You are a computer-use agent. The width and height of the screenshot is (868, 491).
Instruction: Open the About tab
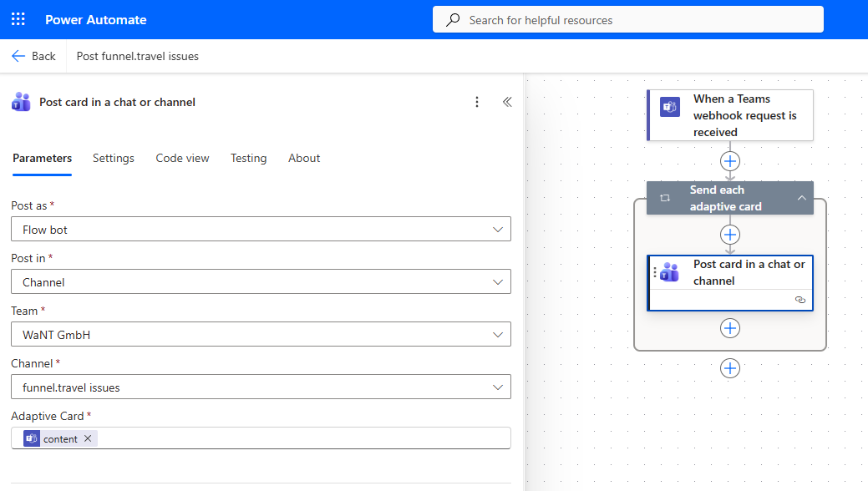coord(304,158)
